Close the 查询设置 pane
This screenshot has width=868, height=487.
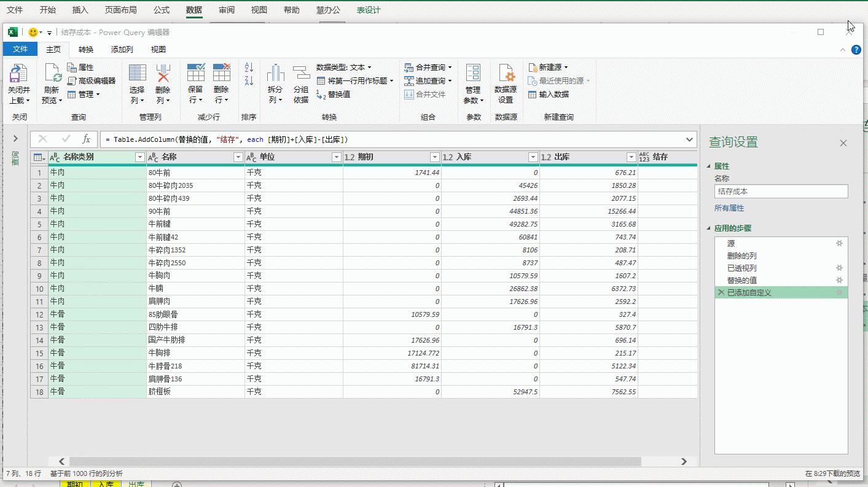click(843, 143)
